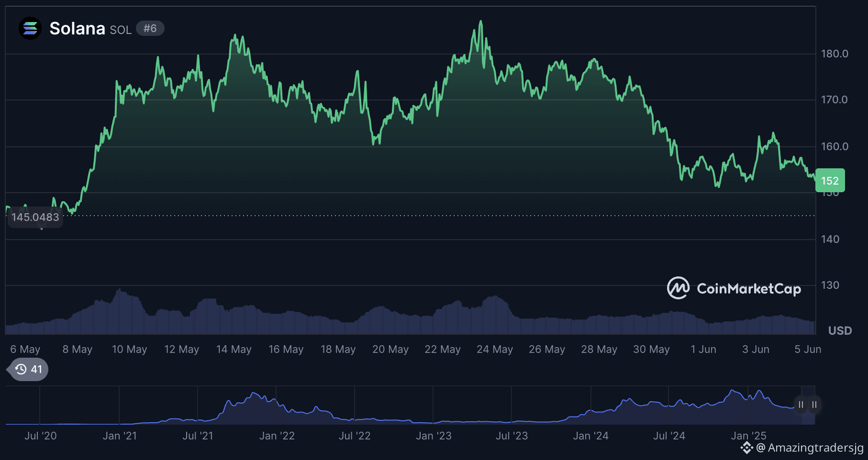Screen dimensions: 868x460
Task: Click the #6 rank badge
Action: pos(150,29)
